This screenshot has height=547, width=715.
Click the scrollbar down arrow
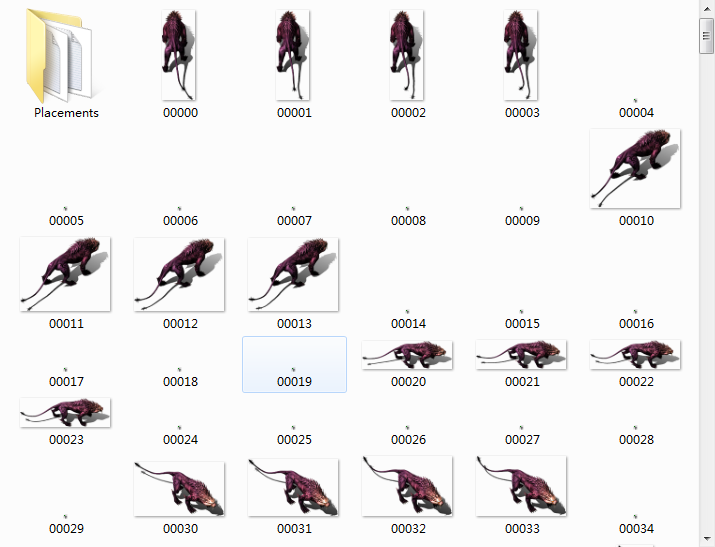tap(706, 539)
